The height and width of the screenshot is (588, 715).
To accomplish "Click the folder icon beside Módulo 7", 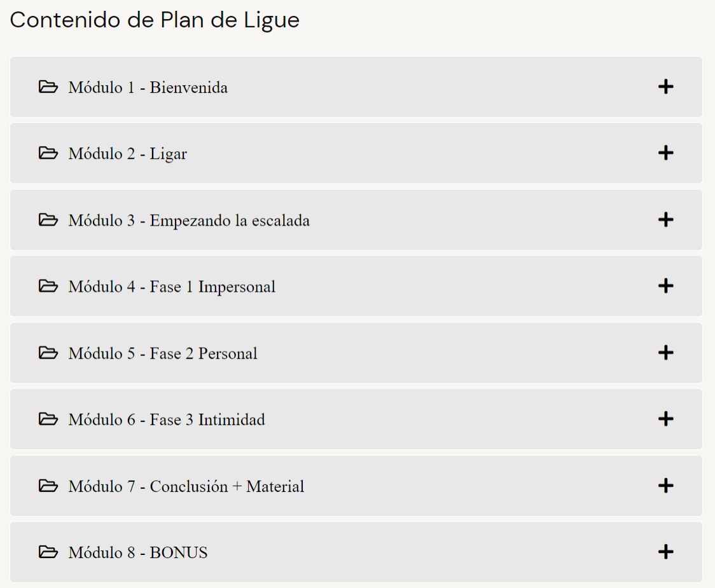I will (48, 485).
